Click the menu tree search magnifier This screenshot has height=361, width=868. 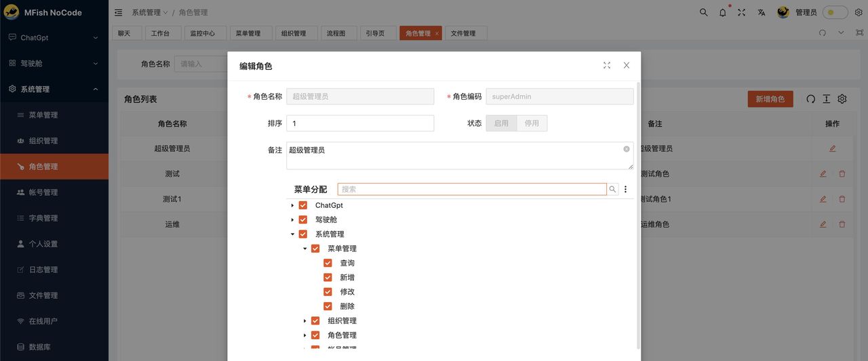pyautogui.click(x=612, y=190)
